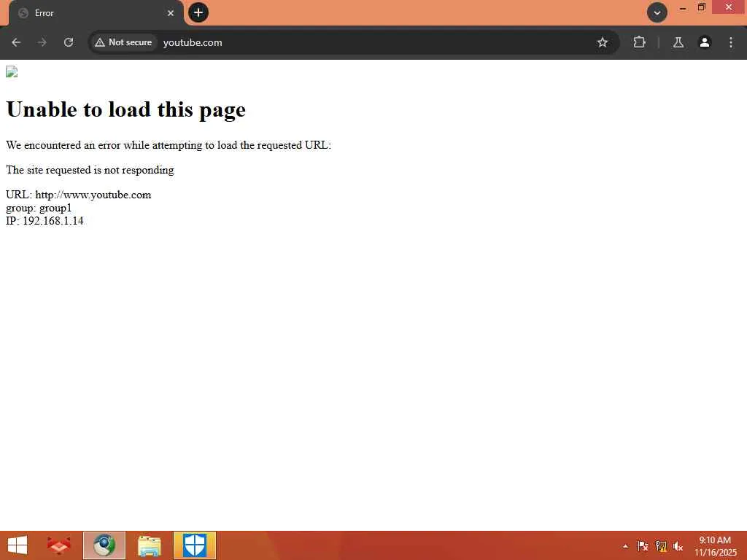Click the forward navigation arrow
The width and height of the screenshot is (747, 560).
pyautogui.click(x=42, y=42)
